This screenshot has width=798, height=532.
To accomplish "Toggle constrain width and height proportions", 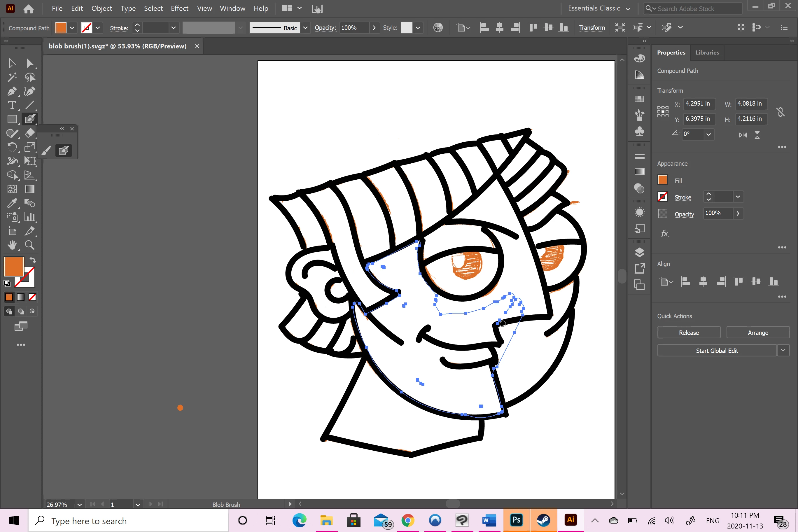I will click(780, 112).
